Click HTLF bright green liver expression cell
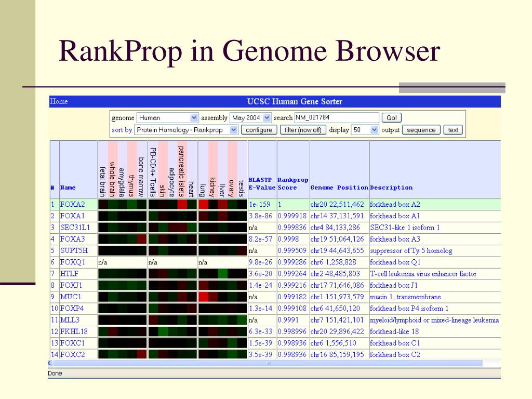Viewport: 532px width, 399px height. [x=222, y=273]
